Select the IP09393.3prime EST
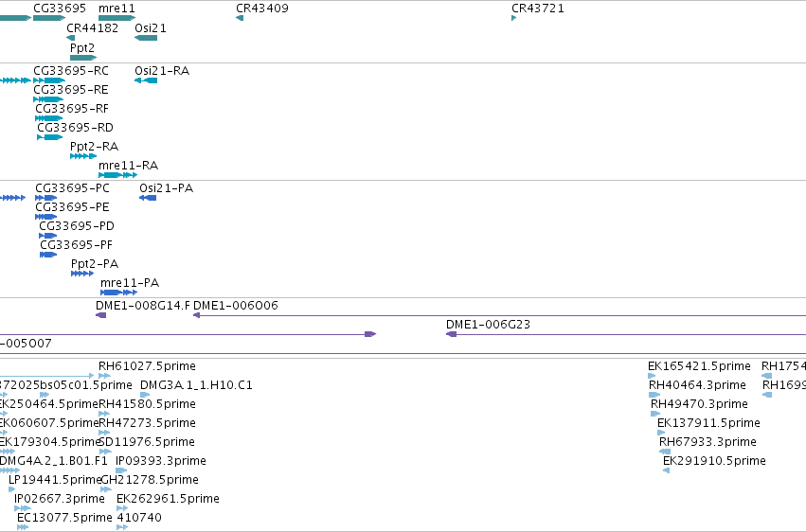Viewport: 806px width, 532px height. [x=121, y=470]
